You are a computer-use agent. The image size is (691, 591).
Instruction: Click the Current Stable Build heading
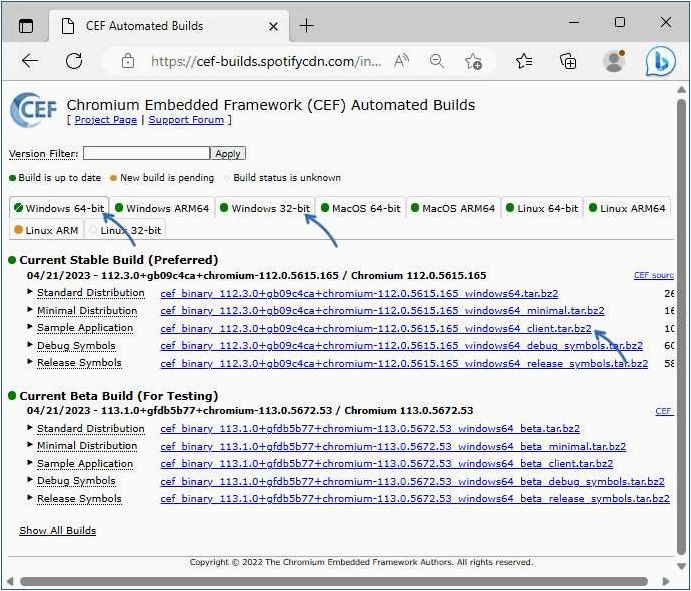point(119,260)
